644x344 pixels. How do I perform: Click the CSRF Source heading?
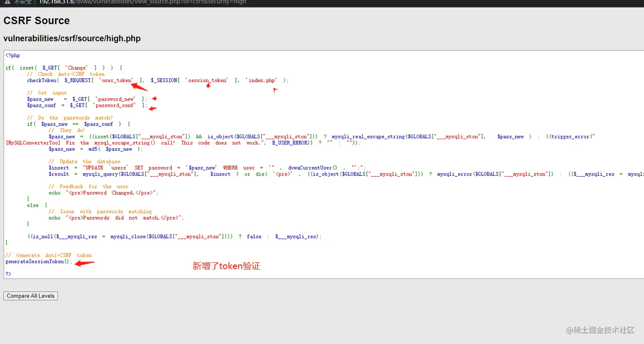[x=37, y=20]
